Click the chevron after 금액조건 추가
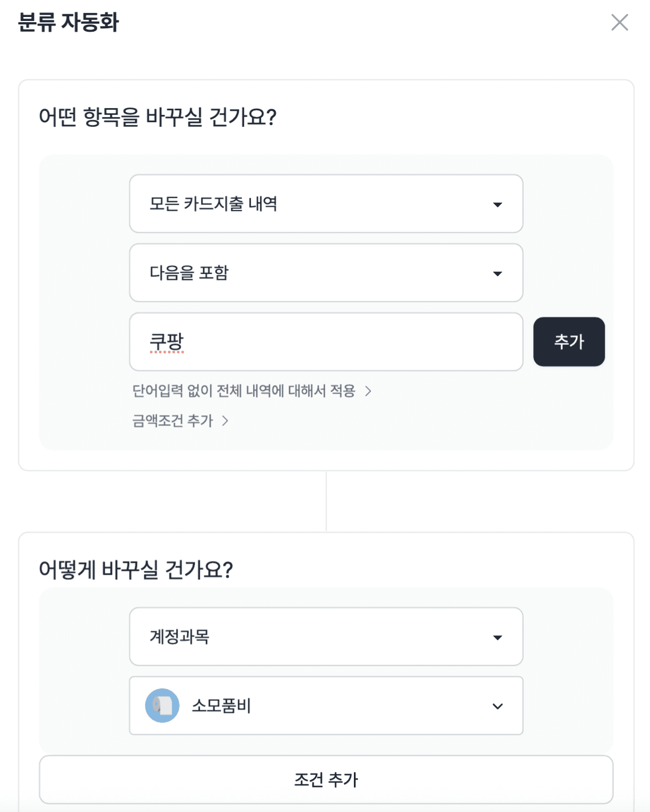650x812 pixels. coord(225,421)
